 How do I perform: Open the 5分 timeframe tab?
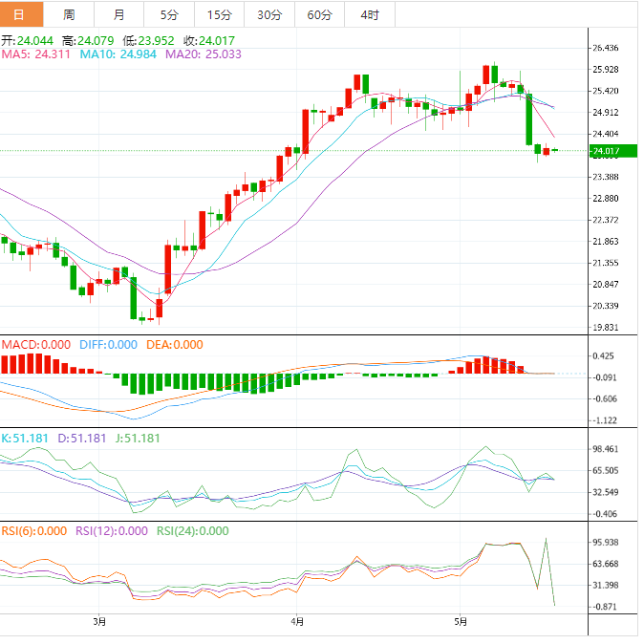point(169,14)
